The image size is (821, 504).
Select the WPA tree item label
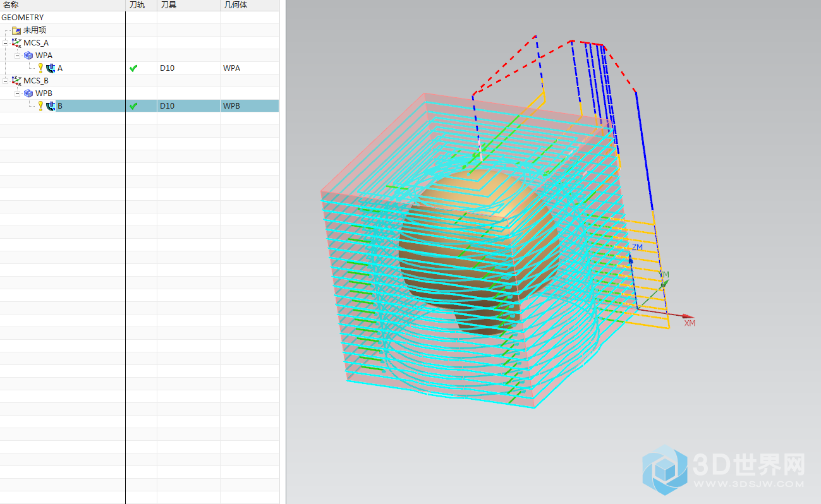point(44,56)
